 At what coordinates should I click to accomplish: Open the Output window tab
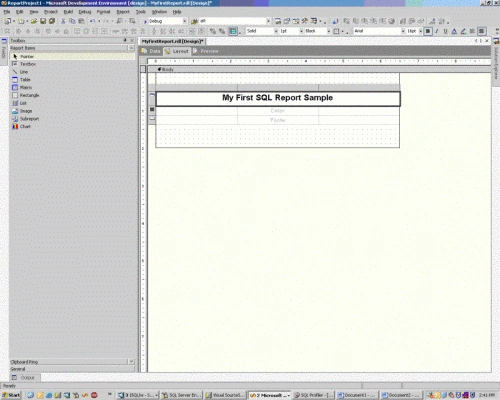tap(24, 378)
